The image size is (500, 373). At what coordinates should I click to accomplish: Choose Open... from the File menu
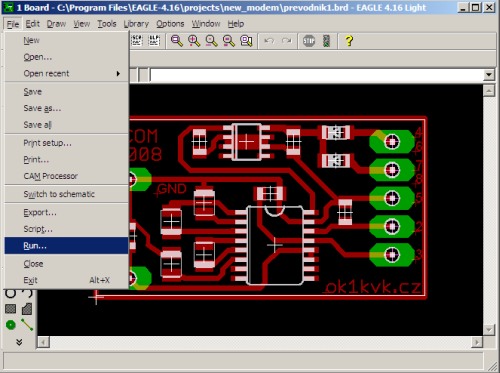tap(66, 57)
